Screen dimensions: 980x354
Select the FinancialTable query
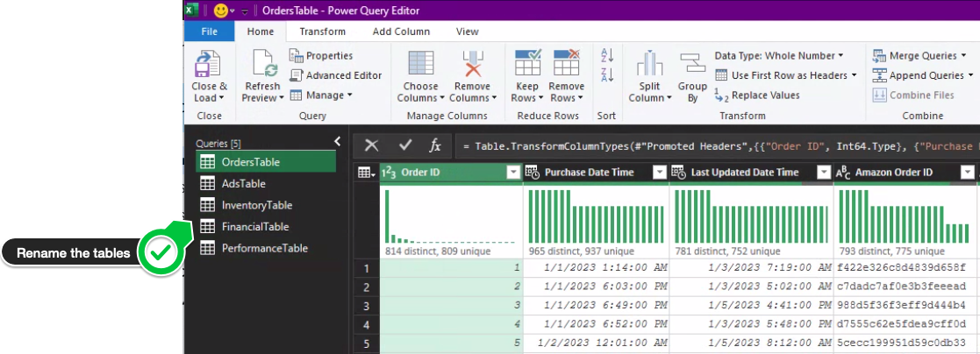[x=266, y=227]
